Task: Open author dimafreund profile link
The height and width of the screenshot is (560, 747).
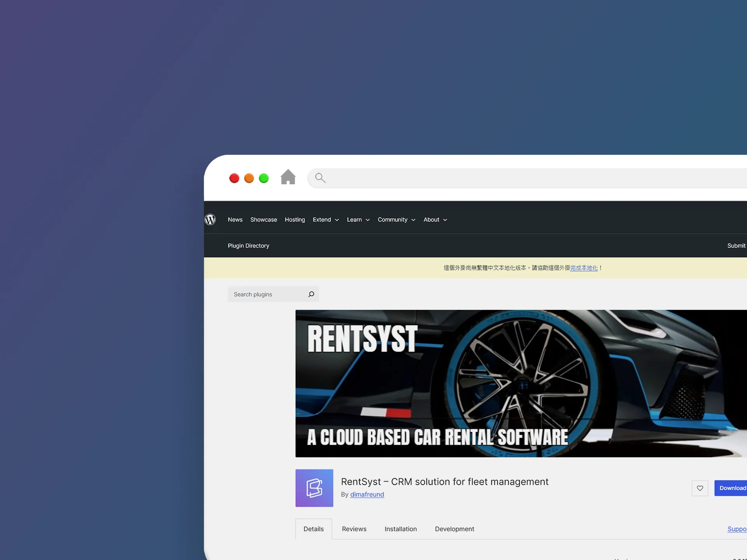Action: [367, 494]
